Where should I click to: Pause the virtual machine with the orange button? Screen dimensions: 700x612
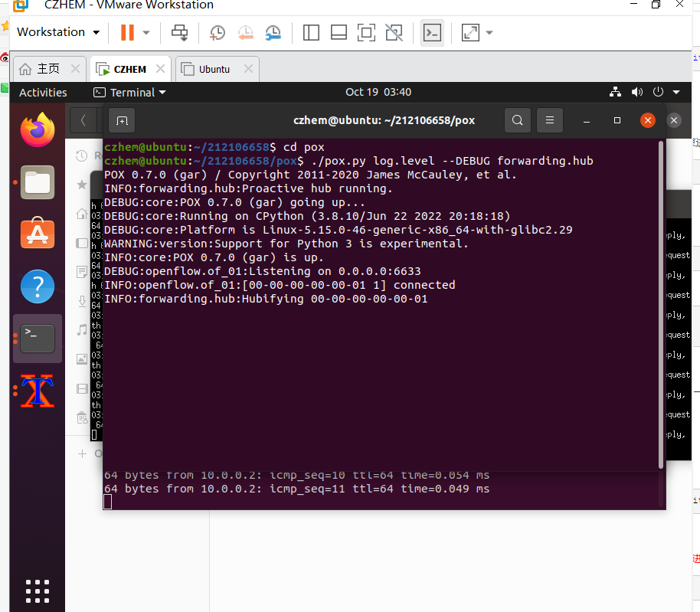click(127, 32)
